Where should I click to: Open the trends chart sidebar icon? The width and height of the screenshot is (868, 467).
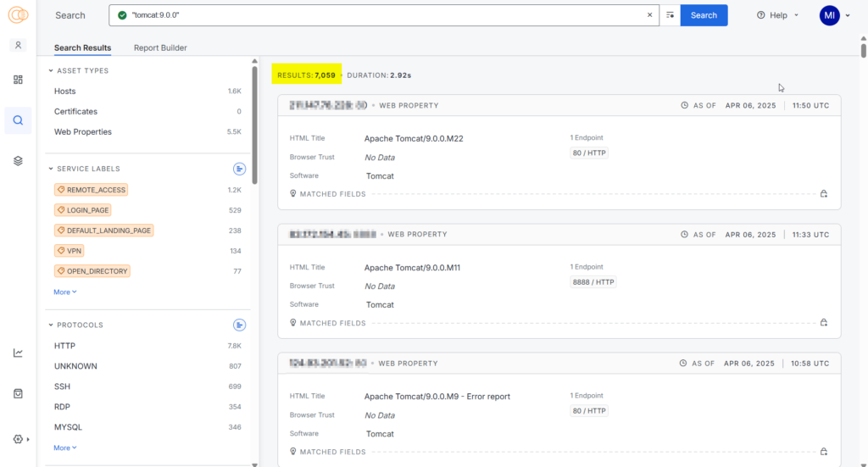(18, 353)
